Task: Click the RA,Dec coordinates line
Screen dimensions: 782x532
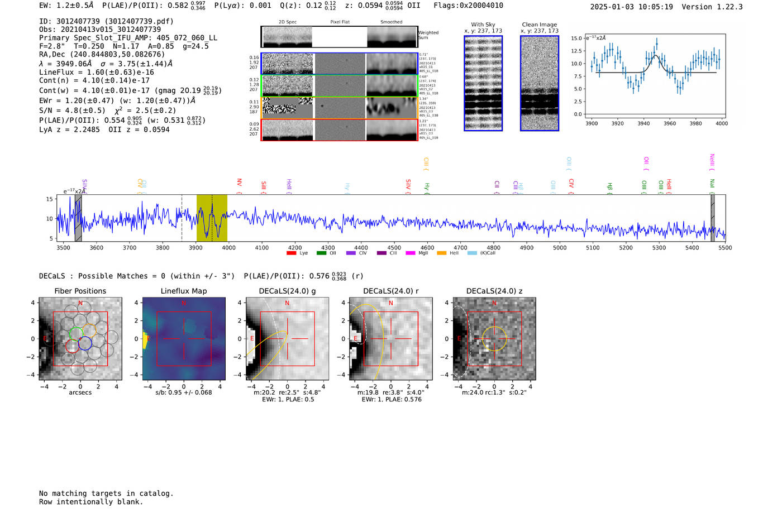Action: coord(102,55)
